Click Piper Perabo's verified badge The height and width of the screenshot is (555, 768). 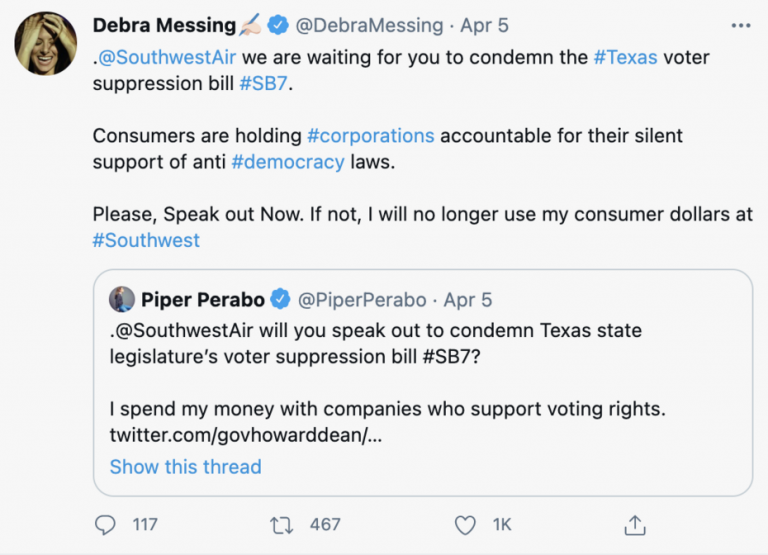click(x=281, y=298)
